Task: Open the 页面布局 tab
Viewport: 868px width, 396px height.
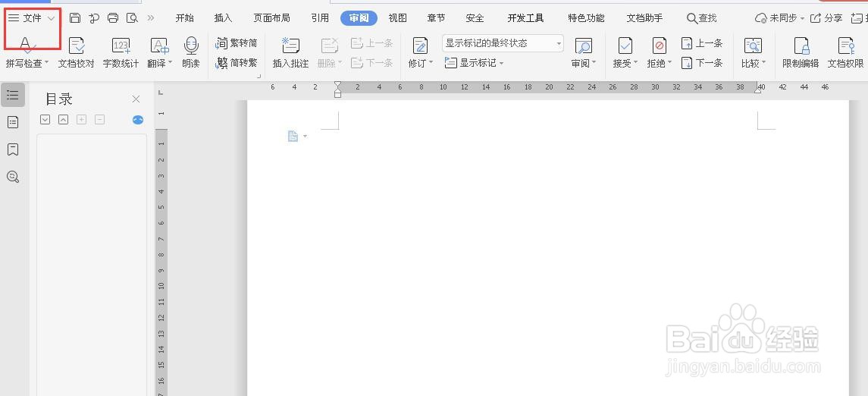Action: pyautogui.click(x=271, y=18)
